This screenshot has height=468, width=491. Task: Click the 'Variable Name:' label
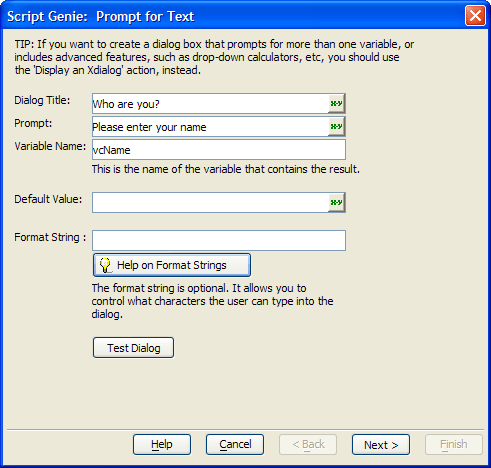click(50, 146)
